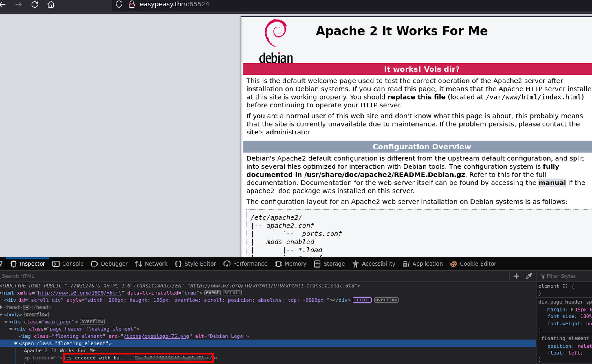Toggle the event badge on html element

tap(212, 293)
